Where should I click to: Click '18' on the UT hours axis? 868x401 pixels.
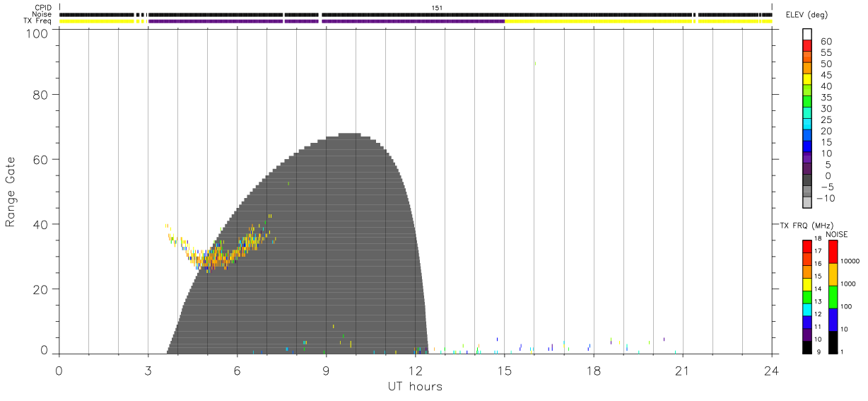(593, 370)
